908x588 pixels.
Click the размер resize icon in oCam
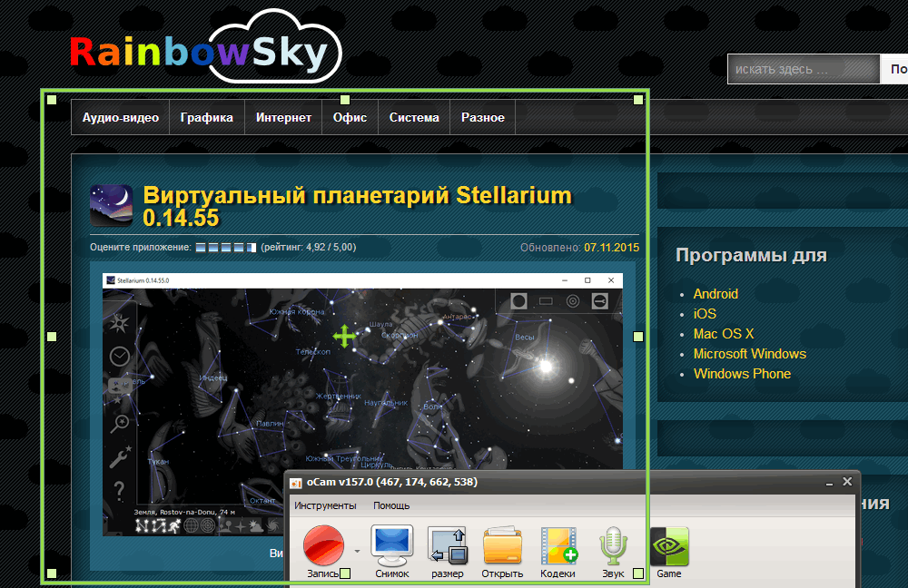(447, 545)
